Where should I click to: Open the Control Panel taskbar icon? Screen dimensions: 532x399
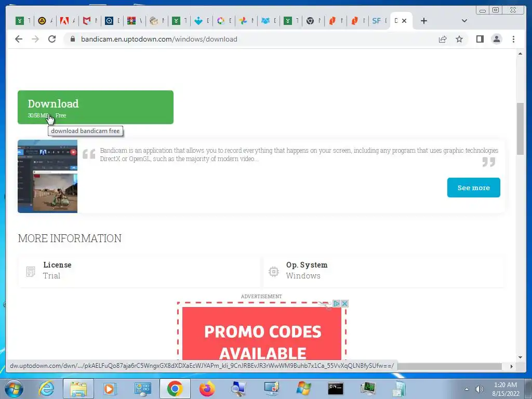[x=142, y=389]
